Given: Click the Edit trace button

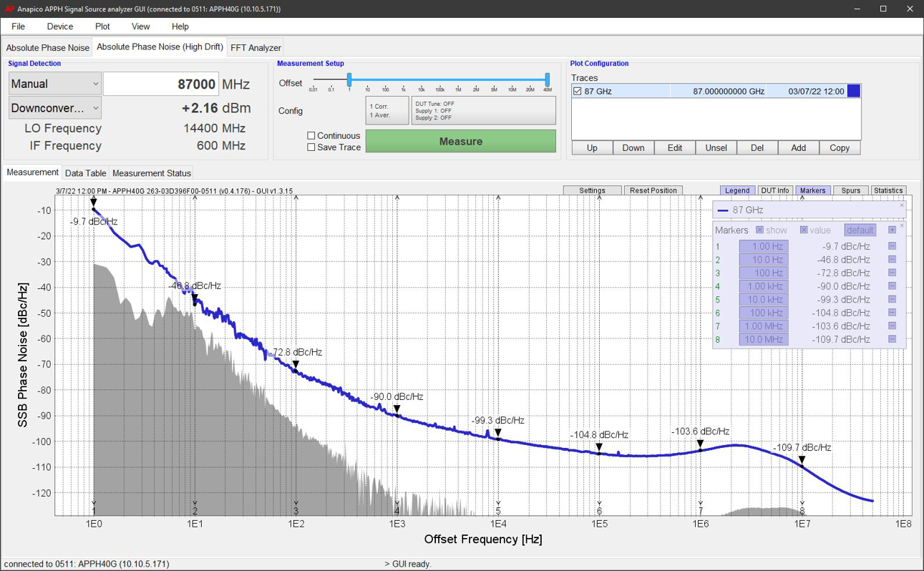Looking at the screenshot, I should click(675, 147).
